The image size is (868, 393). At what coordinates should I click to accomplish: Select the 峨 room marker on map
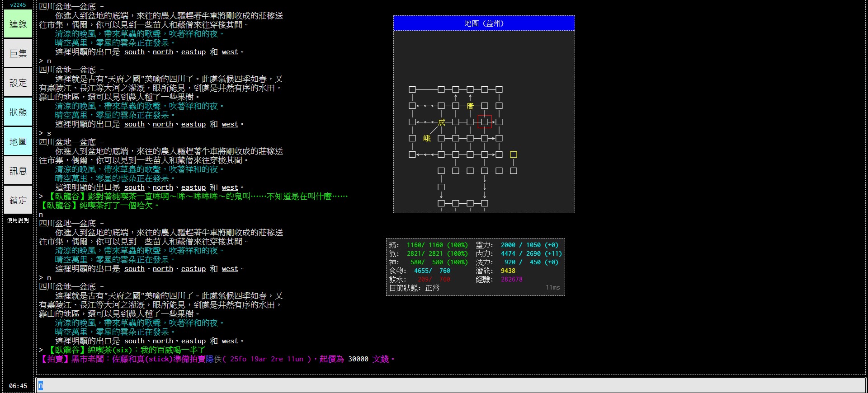(427, 138)
